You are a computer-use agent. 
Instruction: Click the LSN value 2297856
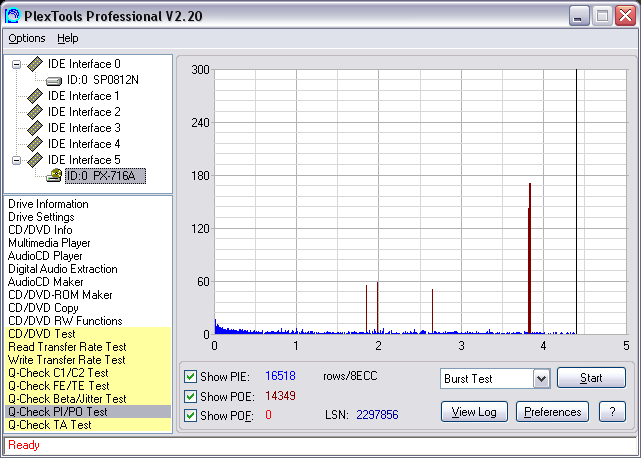click(x=377, y=415)
